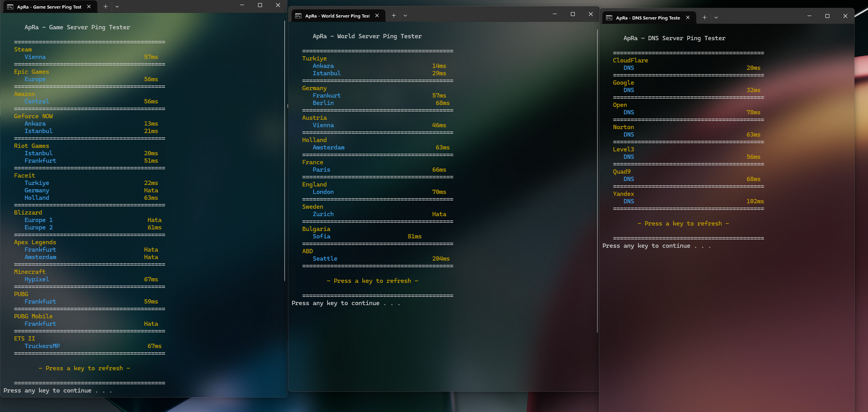This screenshot has width=868, height=412.
Task: Click Google heading in DNS window
Action: click(624, 83)
